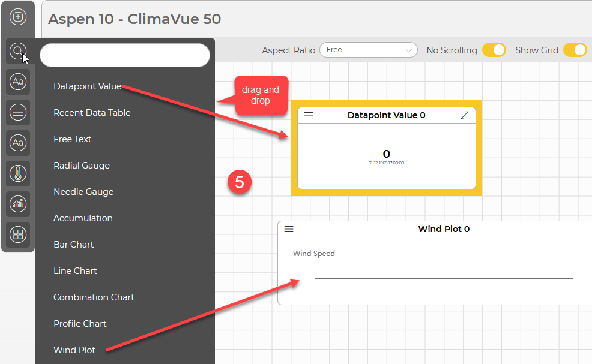592x364 pixels.
Task: Click the expand arrow icon on Datapoint Value 0
Action: coord(464,115)
